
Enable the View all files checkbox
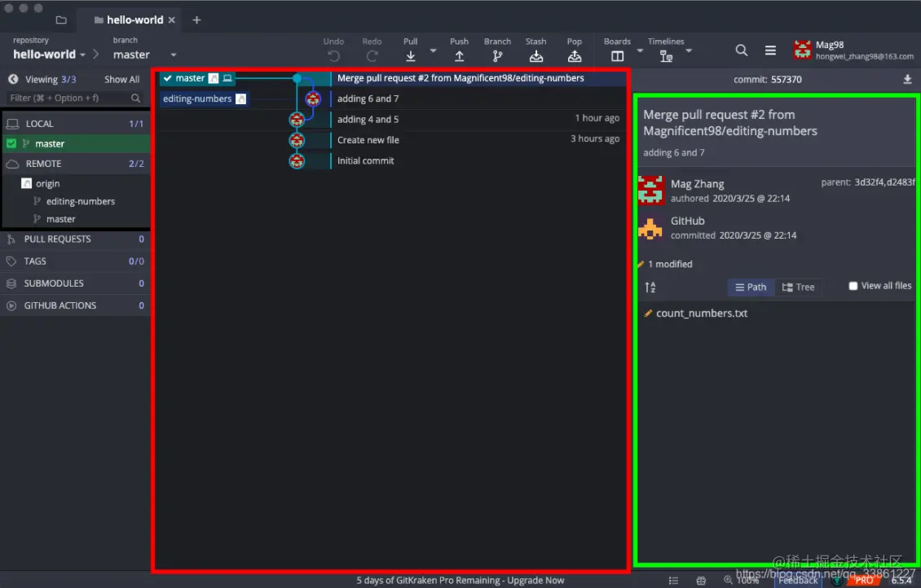pyautogui.click(x=853, y=286)
